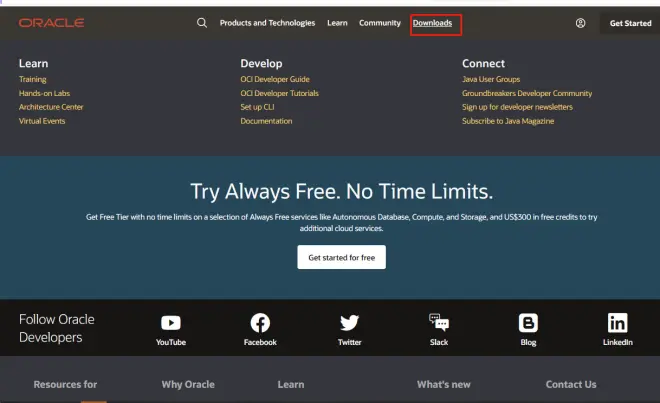Click the Follow Oracle Developers text

click(56, 328)
